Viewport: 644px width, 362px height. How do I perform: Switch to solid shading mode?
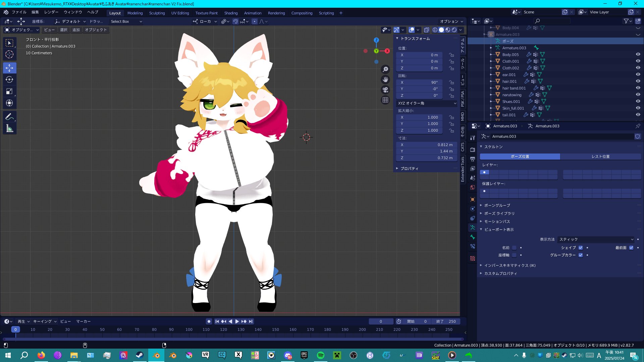pyautogui.click(x=441, y=30)
